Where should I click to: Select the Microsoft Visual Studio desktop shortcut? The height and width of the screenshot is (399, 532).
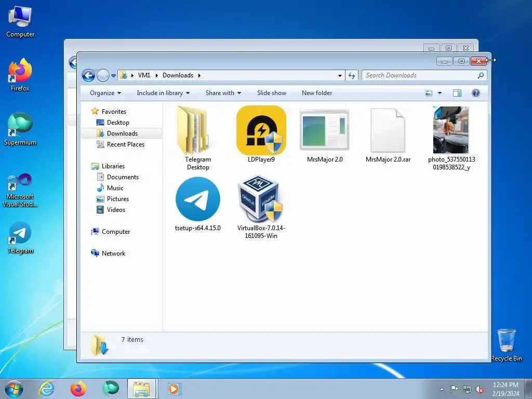(x=20, y=190)
